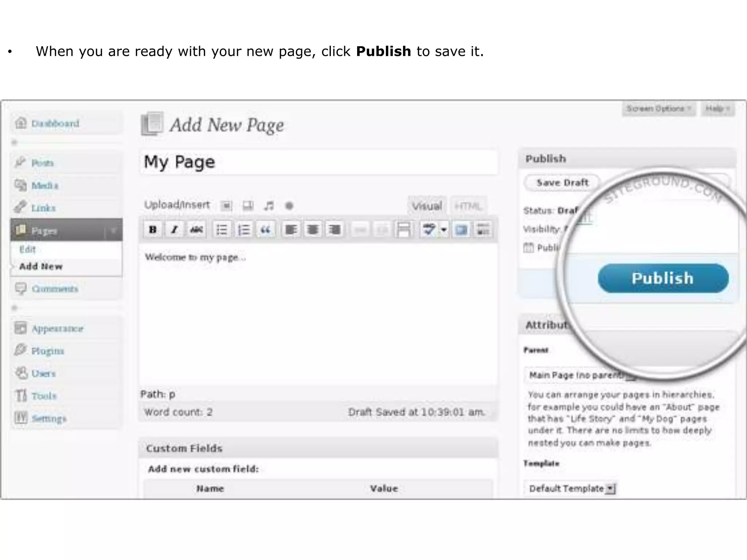747x560 pixels.
Task: Insert an ordered numbered list
Action: [243, 230]
